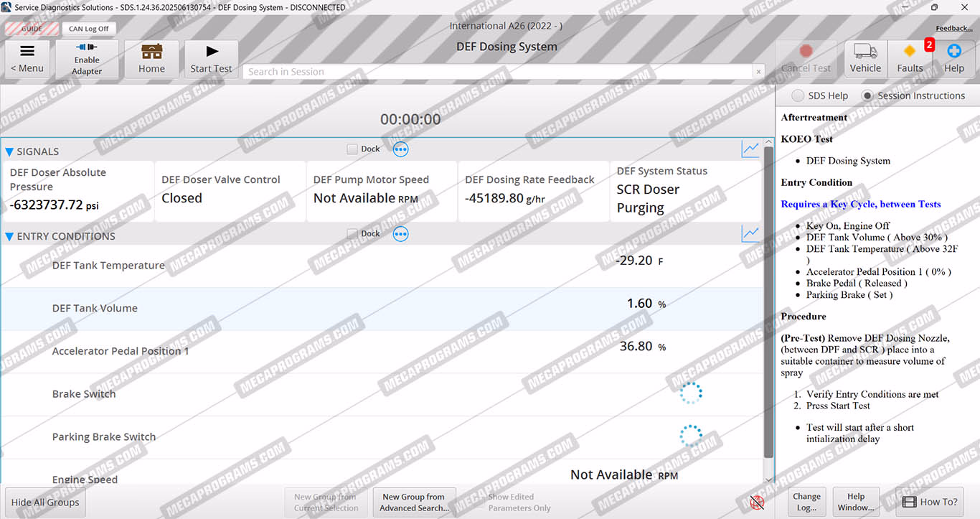Click in the Search in Session field

point(499,72)
